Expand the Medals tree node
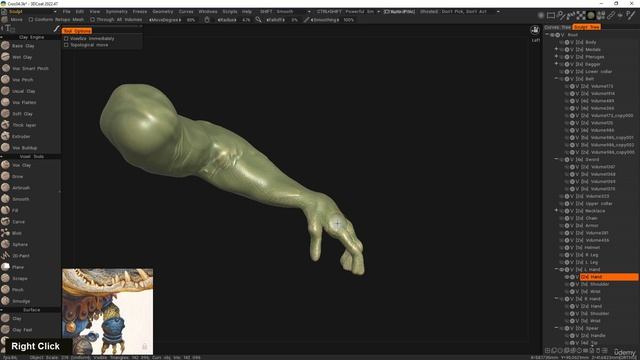This screenshot has width=640, height=360. pos(556,49)
